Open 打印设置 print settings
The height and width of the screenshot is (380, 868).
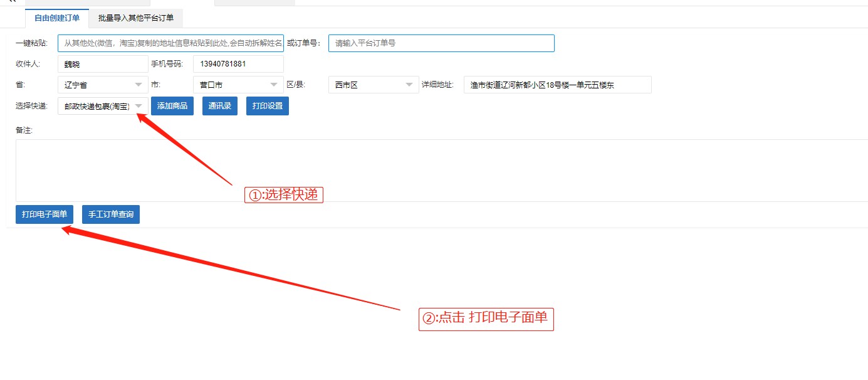[268, 106]
